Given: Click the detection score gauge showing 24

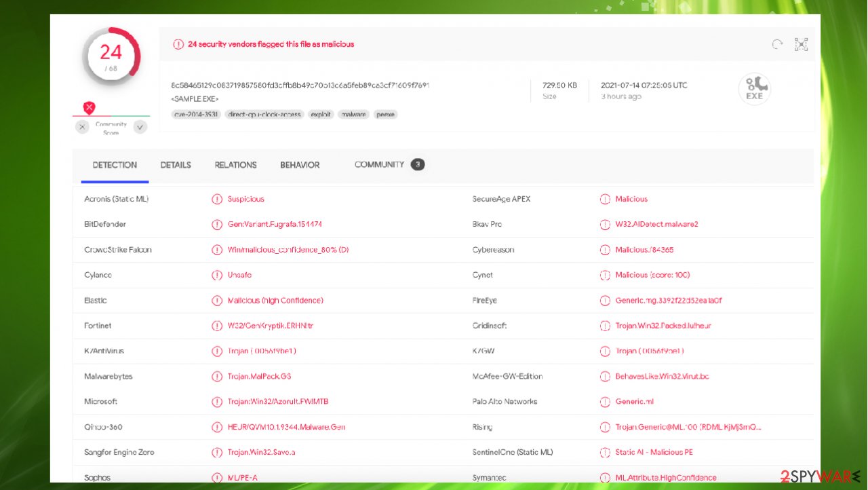Looking at the screenshot, I should tap(111, 56).
